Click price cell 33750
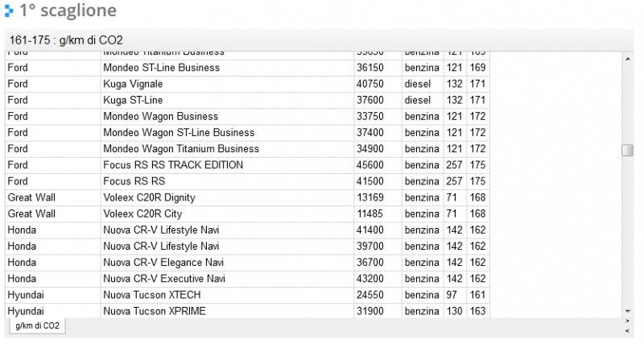Image resolution: width=644 pixels, height=344 pixels. click(x=378, y=117)
